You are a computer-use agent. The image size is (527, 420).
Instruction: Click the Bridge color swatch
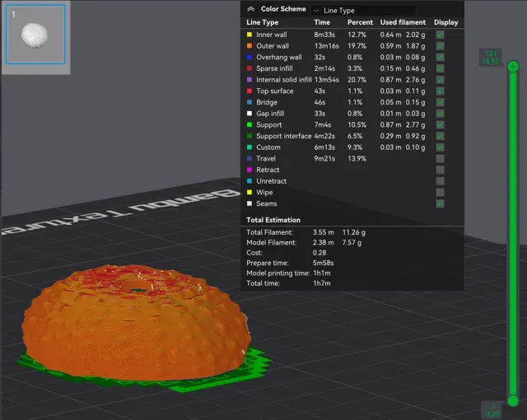(x=250, y=102)
